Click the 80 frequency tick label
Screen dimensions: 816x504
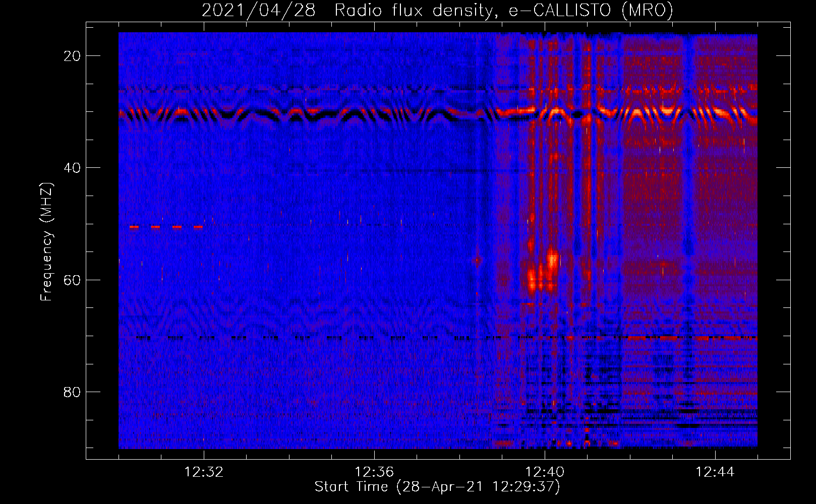[x=72, y=392]
